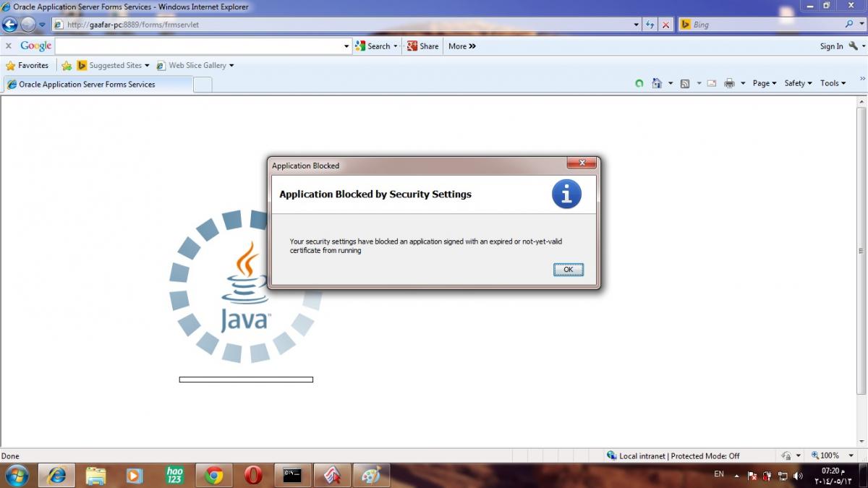Click the Google toolbar search input field
The image size is (868, 488).
[199, 46]
